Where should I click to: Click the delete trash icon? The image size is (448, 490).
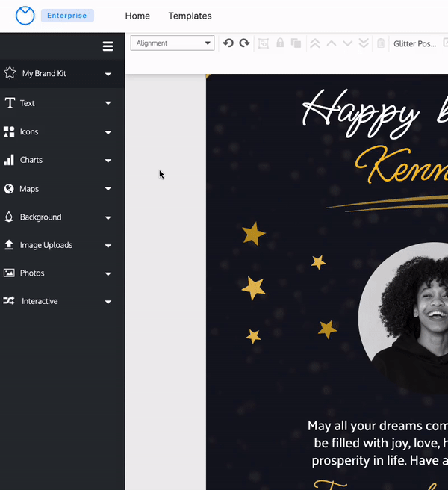tap(381, 43)
